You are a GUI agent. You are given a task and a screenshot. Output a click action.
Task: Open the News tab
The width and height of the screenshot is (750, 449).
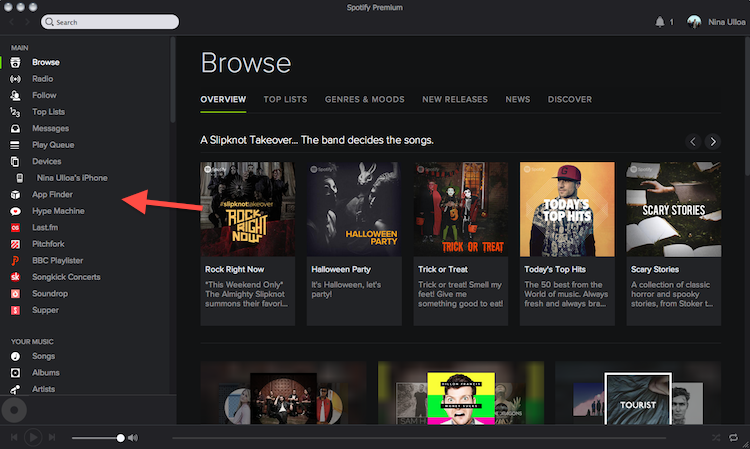point(518,99)
